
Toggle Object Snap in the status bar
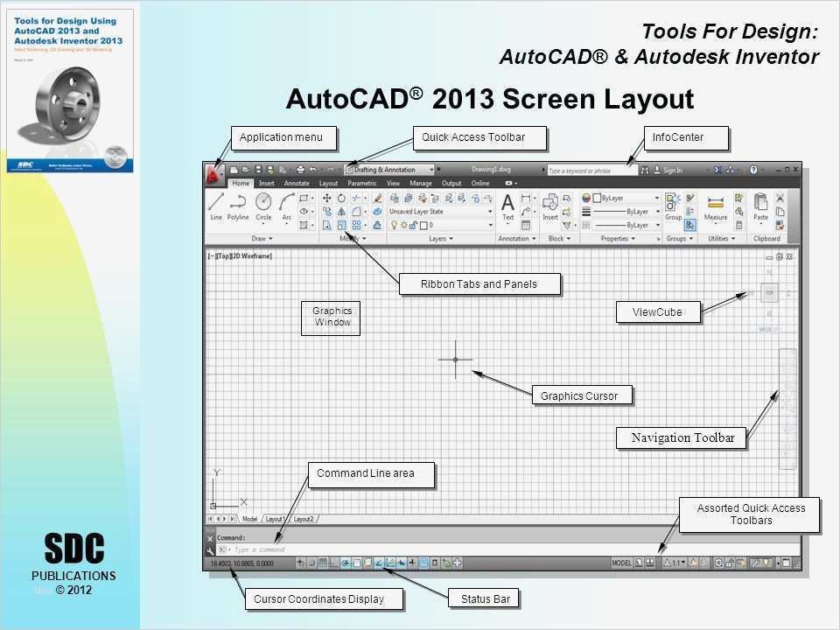357,563
